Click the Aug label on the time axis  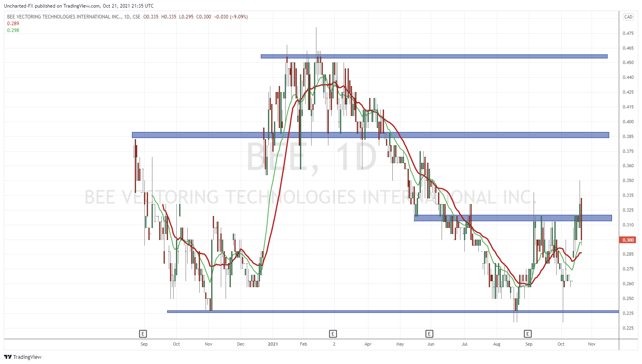tap(497, 344)
